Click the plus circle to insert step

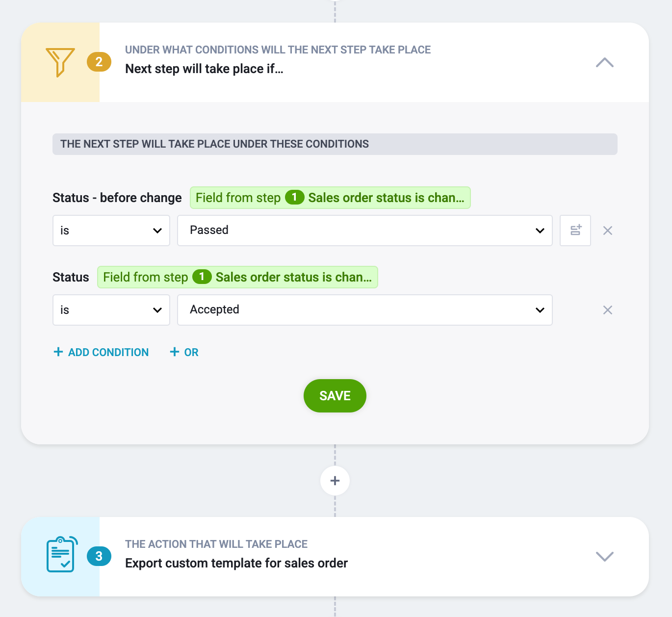(335, 481)
